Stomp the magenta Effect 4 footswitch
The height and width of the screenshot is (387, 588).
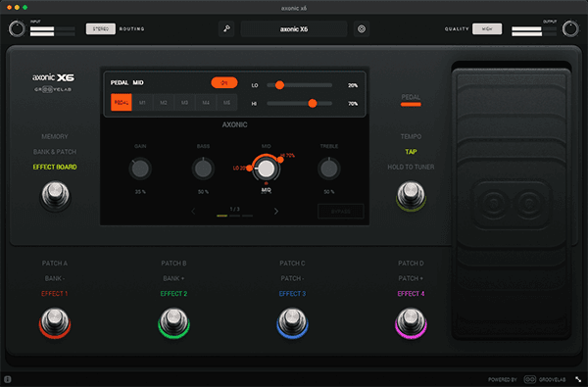coord(411,323)
